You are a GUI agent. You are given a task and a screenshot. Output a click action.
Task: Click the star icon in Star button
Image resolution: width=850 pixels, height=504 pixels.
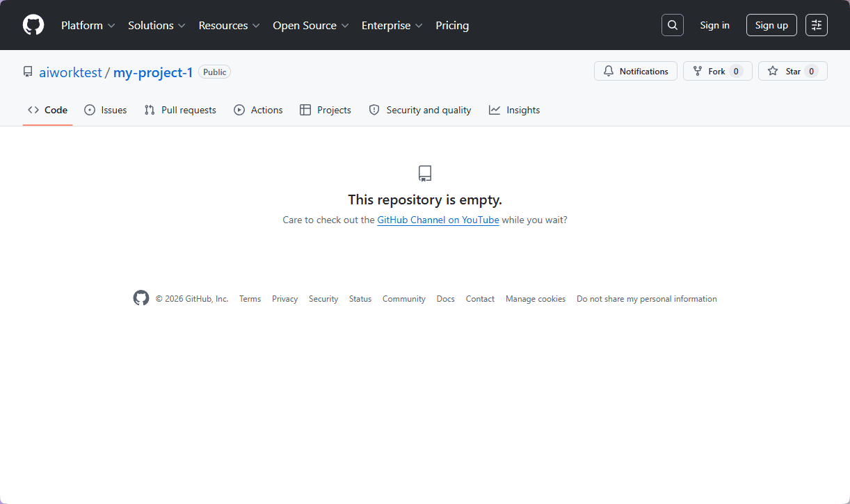point(773,71)
